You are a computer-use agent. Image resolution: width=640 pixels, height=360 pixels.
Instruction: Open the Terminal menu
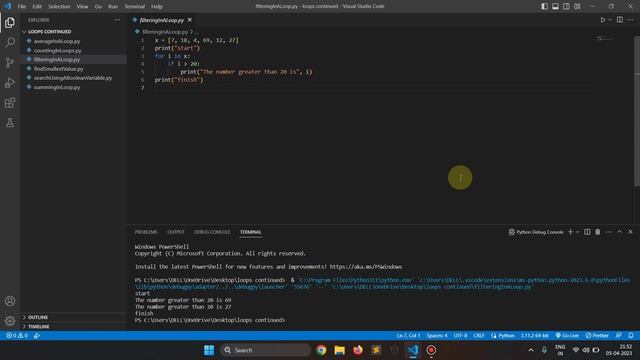click(135, 7)
